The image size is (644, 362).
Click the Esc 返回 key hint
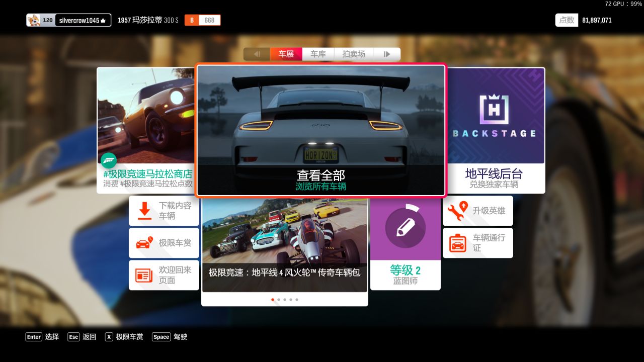[x=82, y=337]
